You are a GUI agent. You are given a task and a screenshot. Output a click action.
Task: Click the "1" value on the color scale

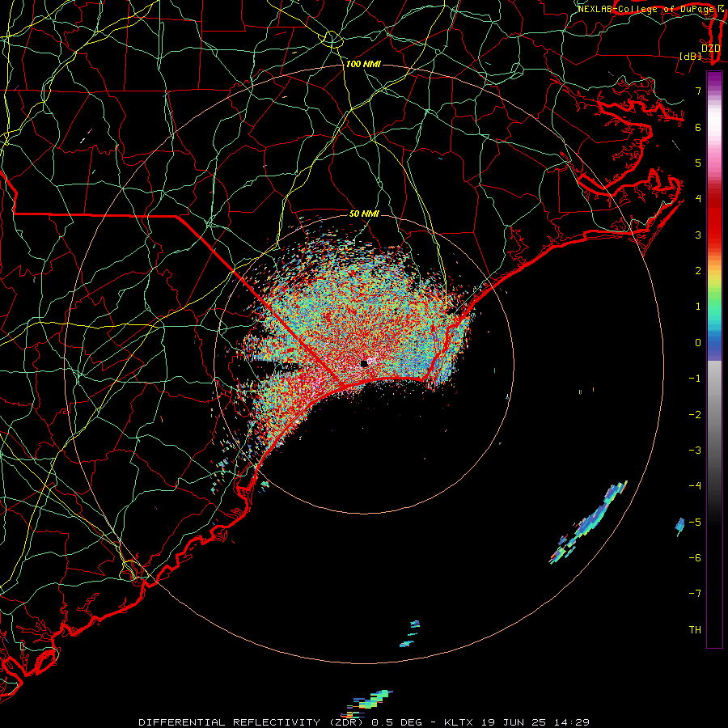pos(698,307)
